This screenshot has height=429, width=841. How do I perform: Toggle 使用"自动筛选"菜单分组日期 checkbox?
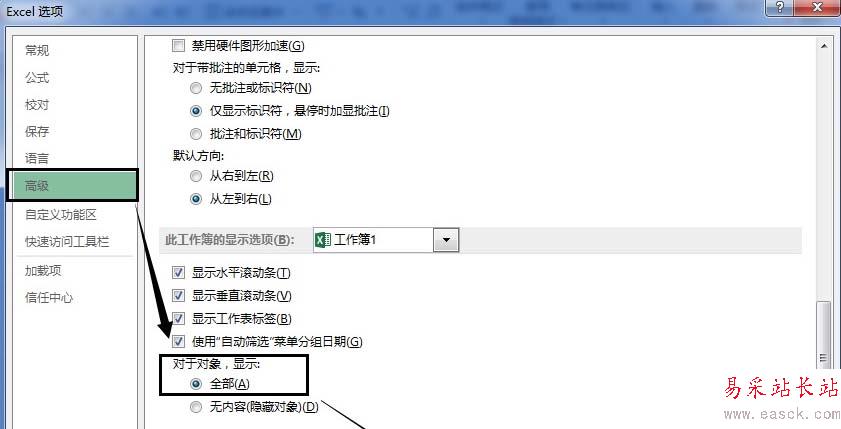tap(178, 341)
